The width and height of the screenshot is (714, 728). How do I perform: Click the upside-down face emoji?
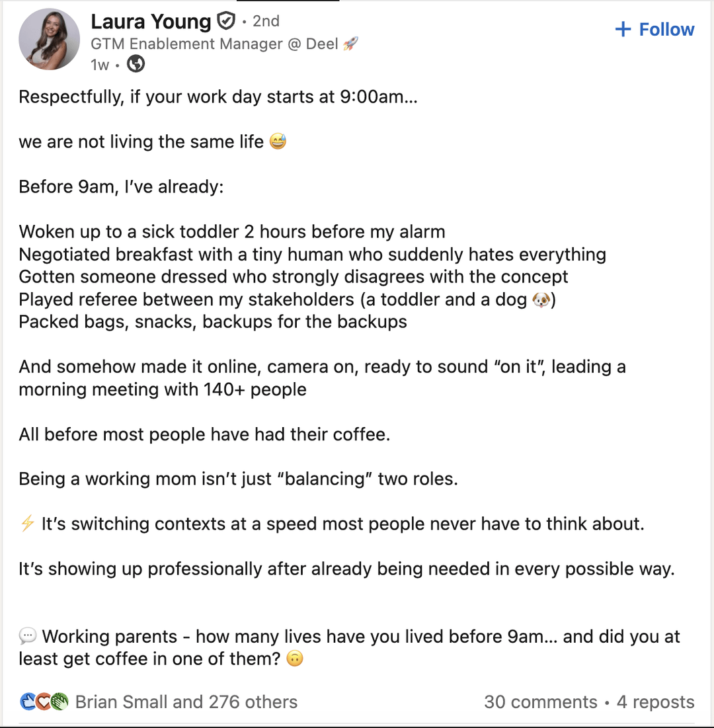295,659
